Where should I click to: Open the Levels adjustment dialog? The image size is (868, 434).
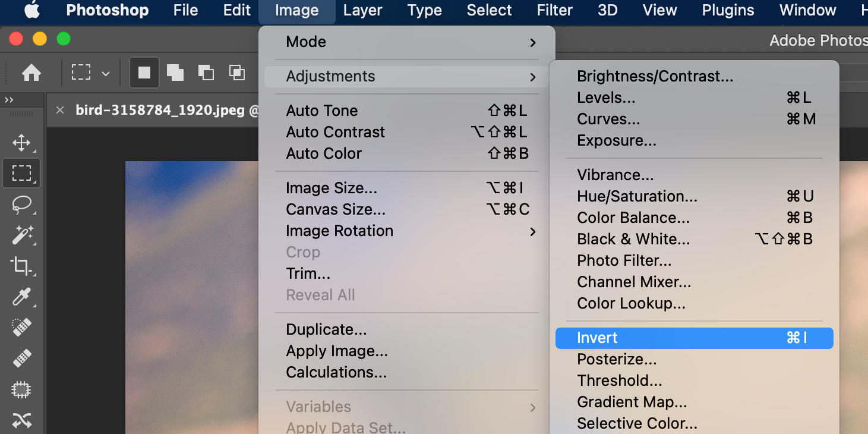click(605, 98)
